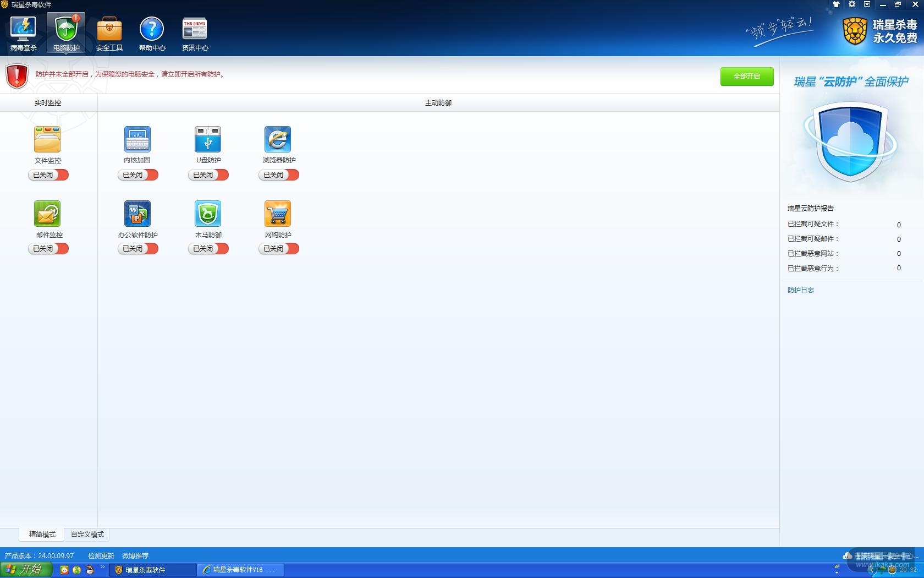Select the 电脑防护 computer protection section
This screenshot has height=578, width=924.
tap(66, 33)
